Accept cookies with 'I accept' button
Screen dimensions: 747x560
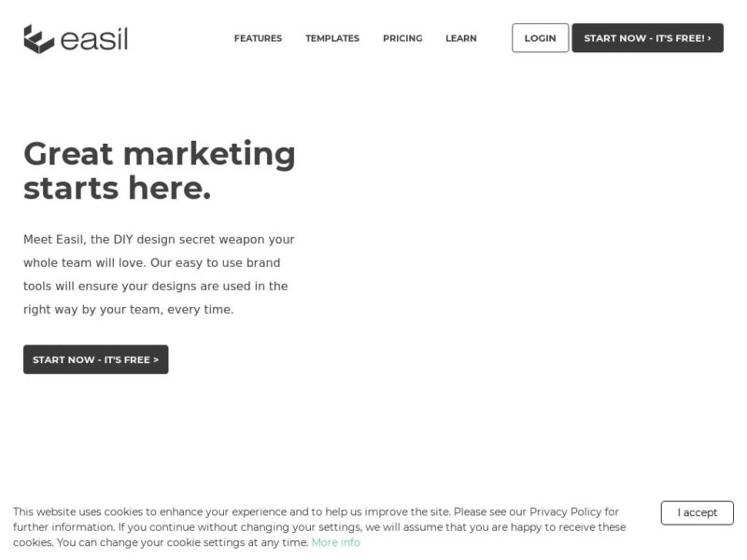pos(697,512)
